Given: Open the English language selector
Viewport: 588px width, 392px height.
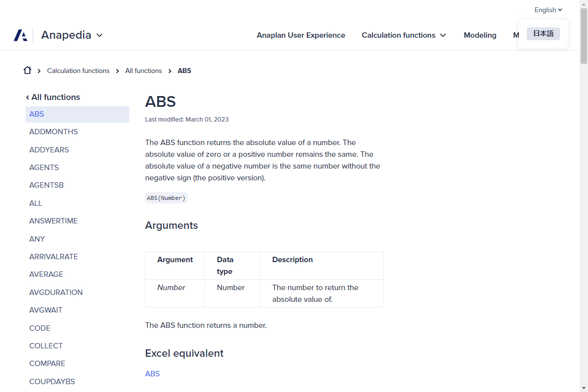Looking at the screenshot, I should [x=548, y=10].
